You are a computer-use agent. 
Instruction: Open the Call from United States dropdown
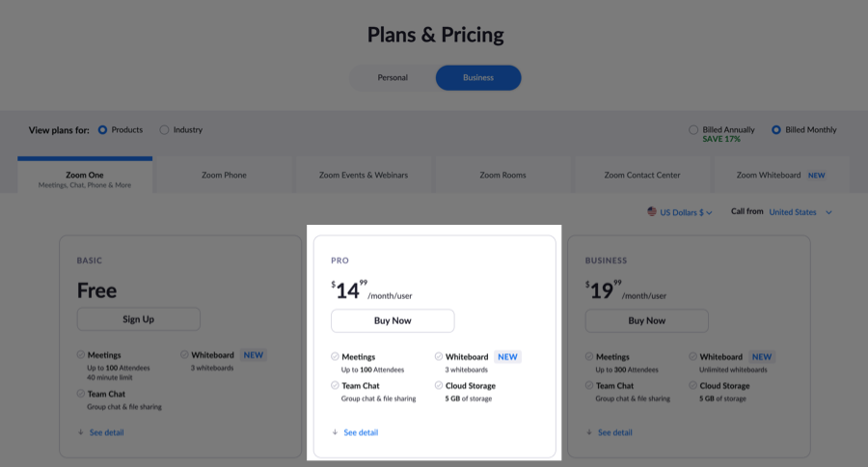click(x=800, y=212)
